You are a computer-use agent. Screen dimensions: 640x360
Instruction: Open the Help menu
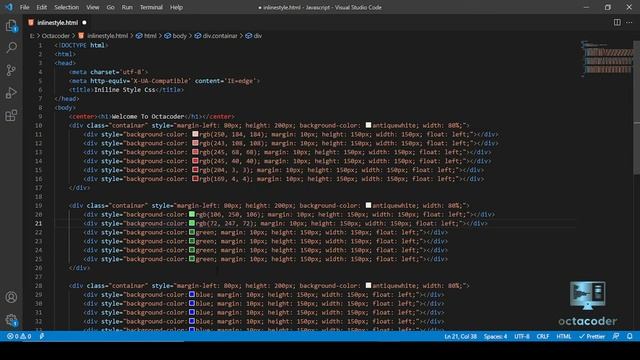pos(176,7)
